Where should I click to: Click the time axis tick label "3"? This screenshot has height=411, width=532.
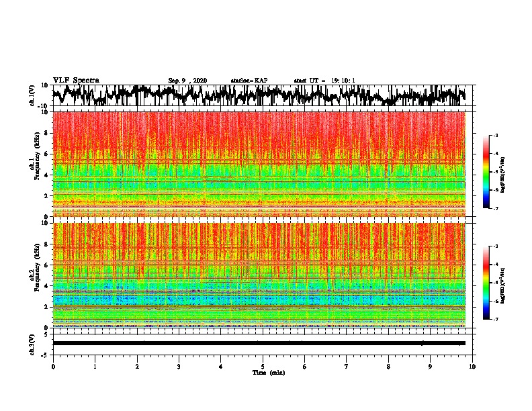coord(179,367)
